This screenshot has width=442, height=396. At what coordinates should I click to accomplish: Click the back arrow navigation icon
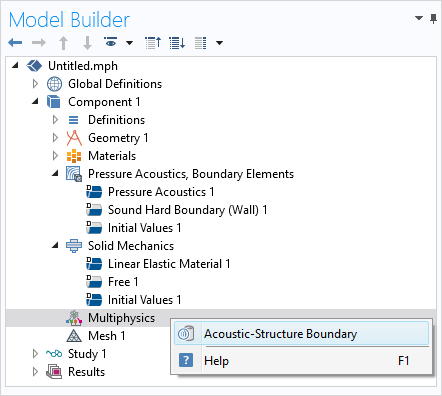point(15,43)
